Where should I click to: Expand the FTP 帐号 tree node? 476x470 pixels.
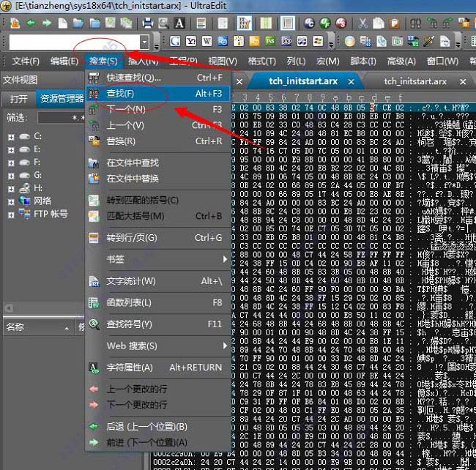tap(11, 215)
